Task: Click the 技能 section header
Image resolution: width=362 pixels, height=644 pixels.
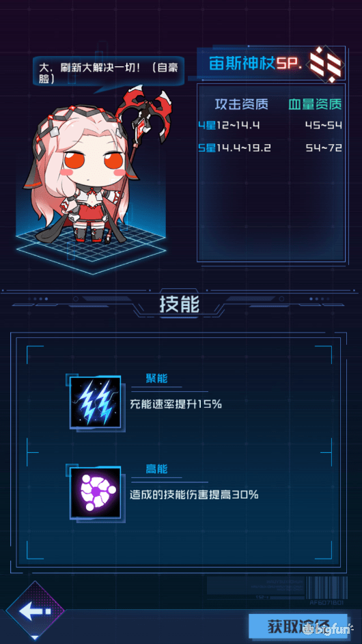Action: coord(180,305)
